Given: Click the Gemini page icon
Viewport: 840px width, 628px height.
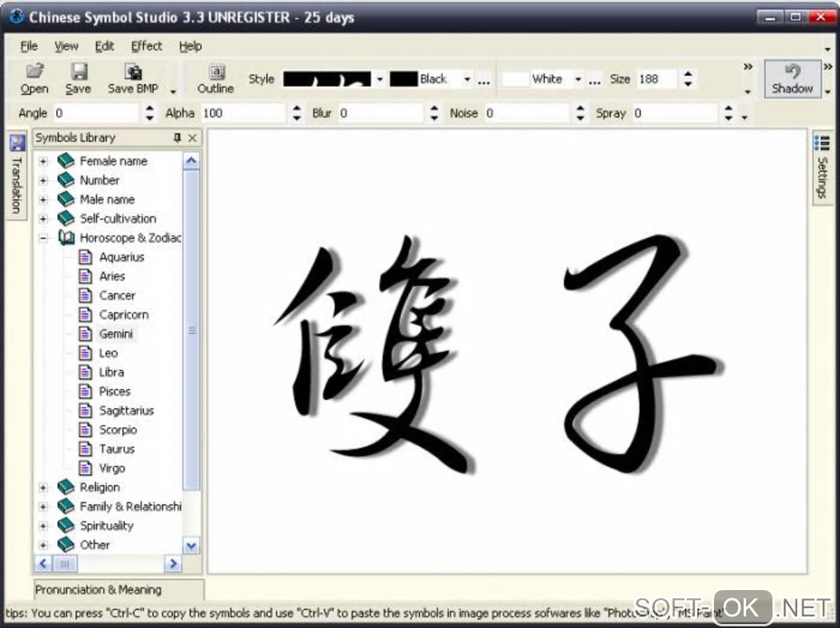Looking at the screenshot, I should pos(85,334).
